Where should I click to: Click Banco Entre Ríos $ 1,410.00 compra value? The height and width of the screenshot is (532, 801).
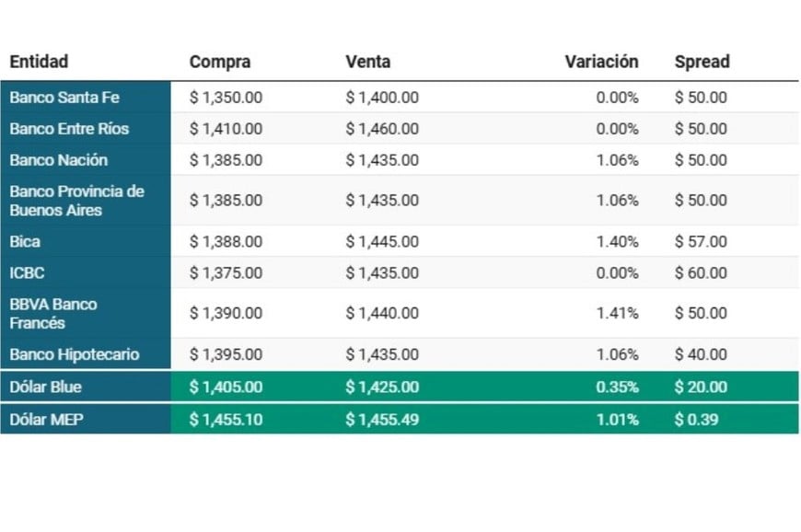tap(226, 129)
